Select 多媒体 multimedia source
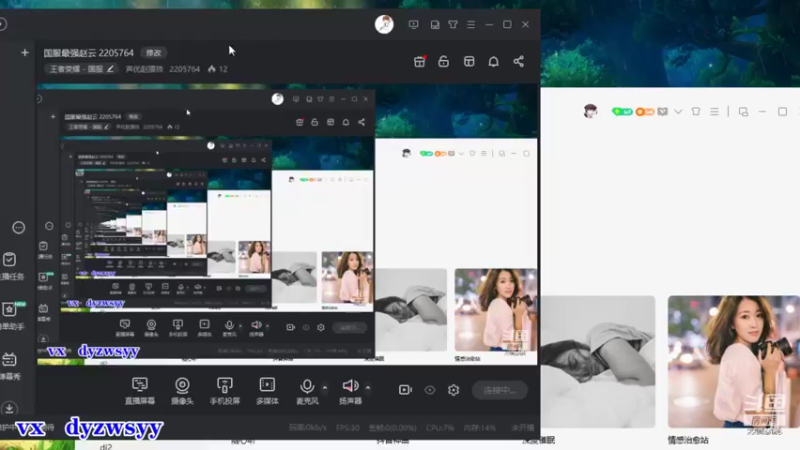Screen dimensions: 800x450 coord(267,391)
